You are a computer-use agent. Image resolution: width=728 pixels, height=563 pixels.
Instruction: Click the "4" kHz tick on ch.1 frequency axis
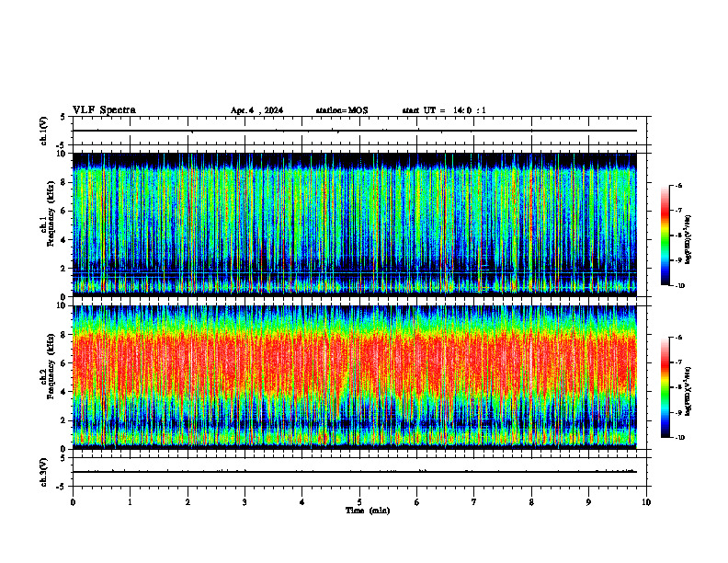click(64, 240)
